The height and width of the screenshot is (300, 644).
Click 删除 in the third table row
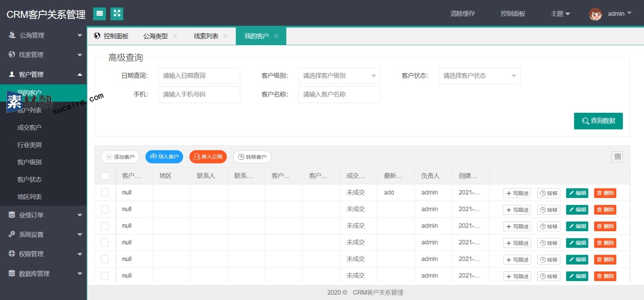click(605, 226)
